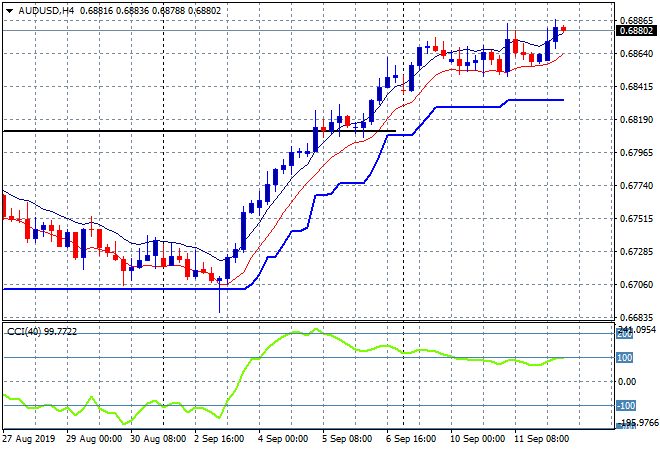Select the 0.67285 price scale label
Viewport: 660px width, 450px height.
tap(636, 252)
